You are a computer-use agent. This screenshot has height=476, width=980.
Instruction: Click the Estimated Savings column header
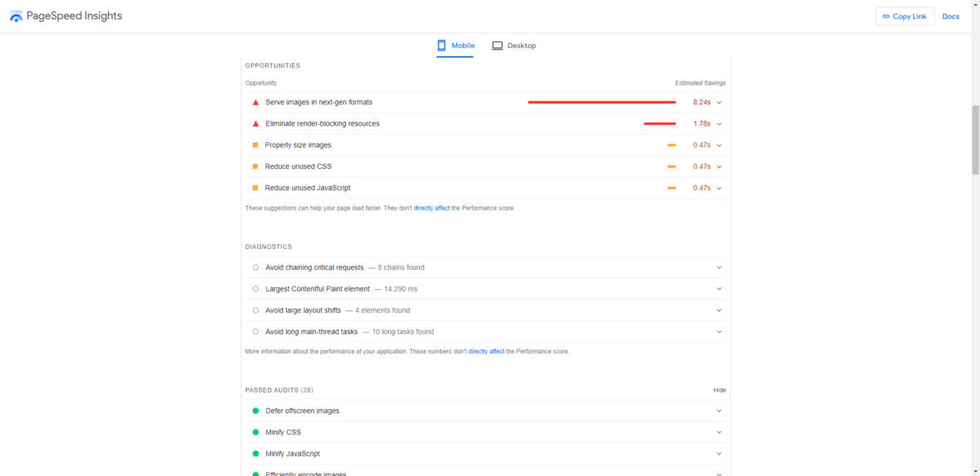[x=701, y=83]
